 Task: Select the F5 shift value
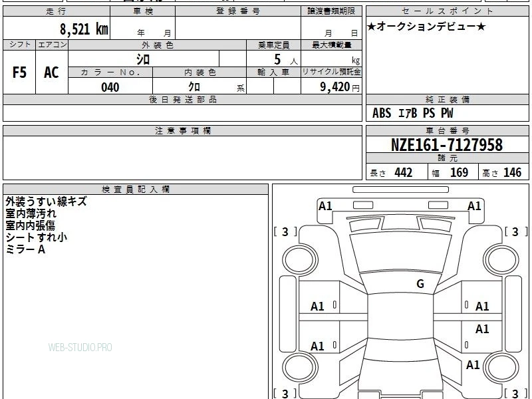click(x=19, y=72)
